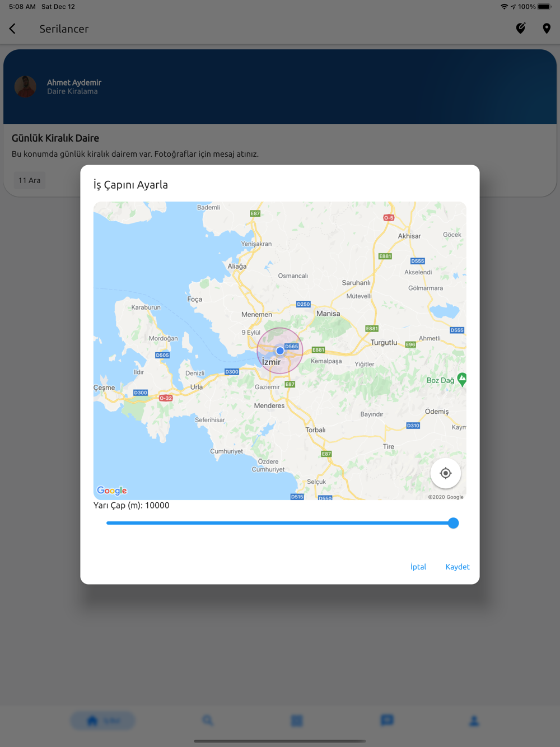The width and height of the screenshot is (560, 747).
Task: Tap the listing description about 'günlük kiralık dairem'
Action: coord(135,154)
